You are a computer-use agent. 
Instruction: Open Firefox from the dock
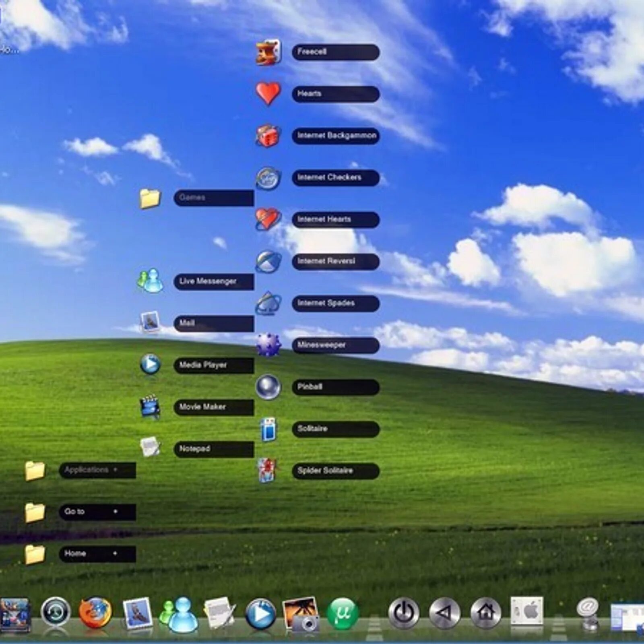pos(95,613)
